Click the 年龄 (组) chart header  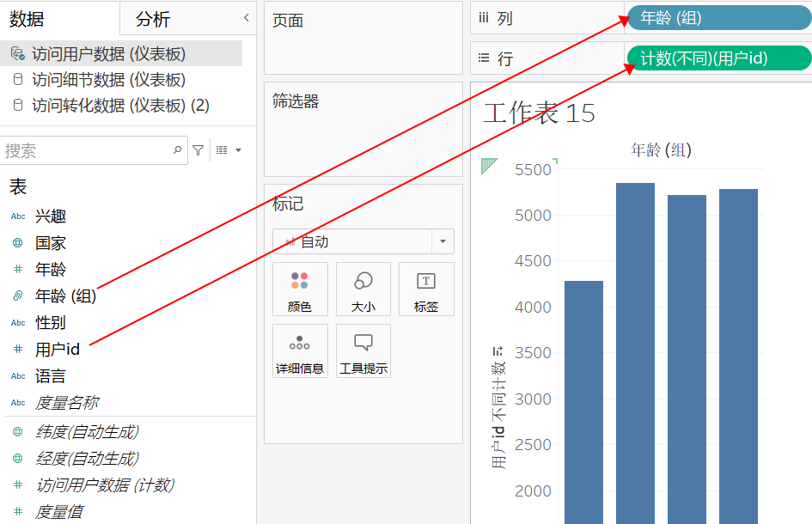click(662, 150)
